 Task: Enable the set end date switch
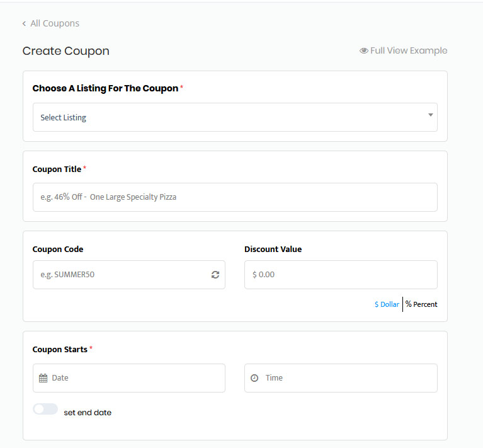click(45, 410)
